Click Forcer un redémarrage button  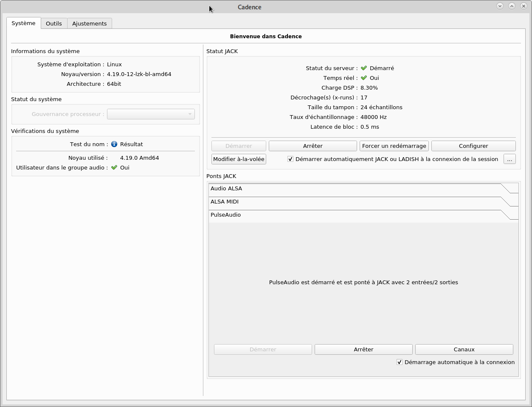[394, 146]
